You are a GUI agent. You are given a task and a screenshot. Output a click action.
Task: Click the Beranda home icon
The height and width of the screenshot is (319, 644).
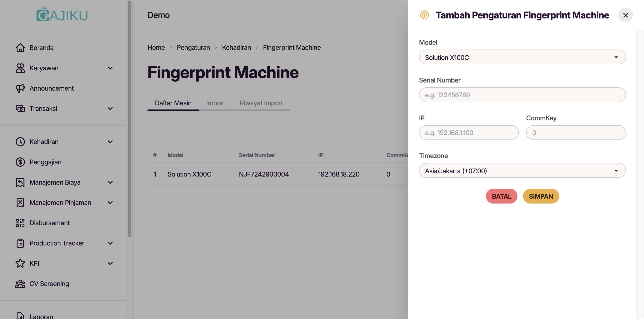pos(20,47)
